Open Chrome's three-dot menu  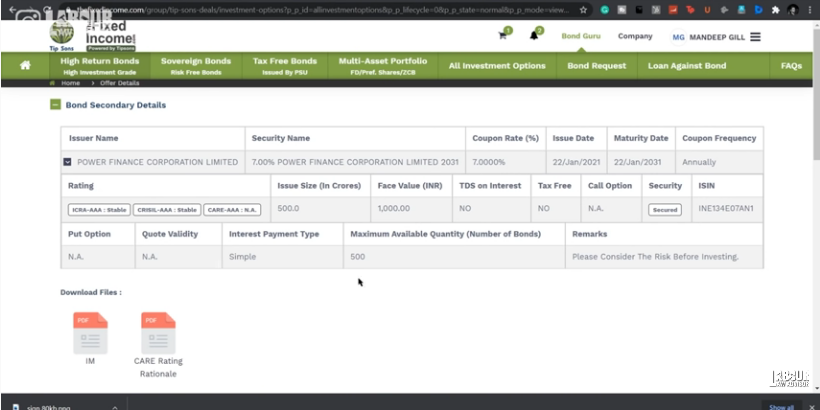click(810, 9)
